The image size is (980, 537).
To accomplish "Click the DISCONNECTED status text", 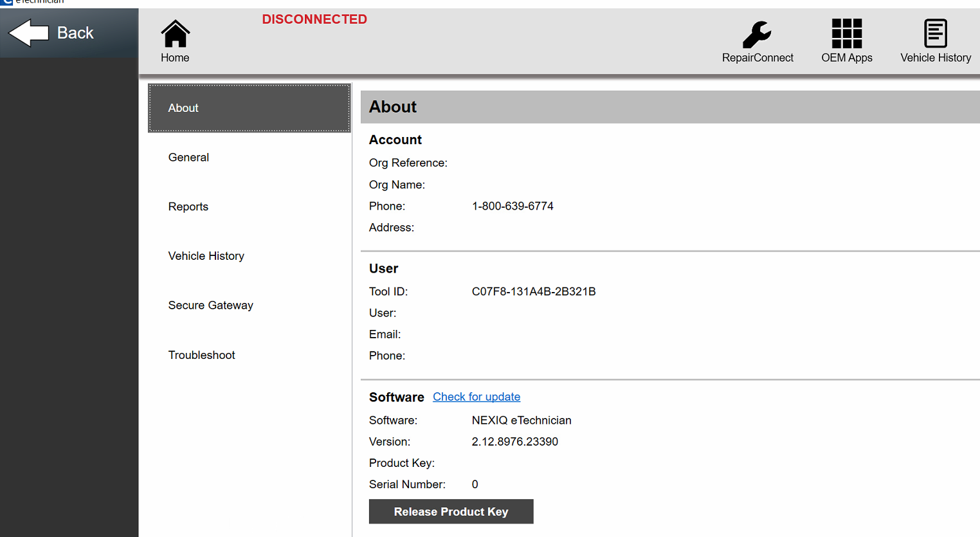I will (x=314, y=19).
